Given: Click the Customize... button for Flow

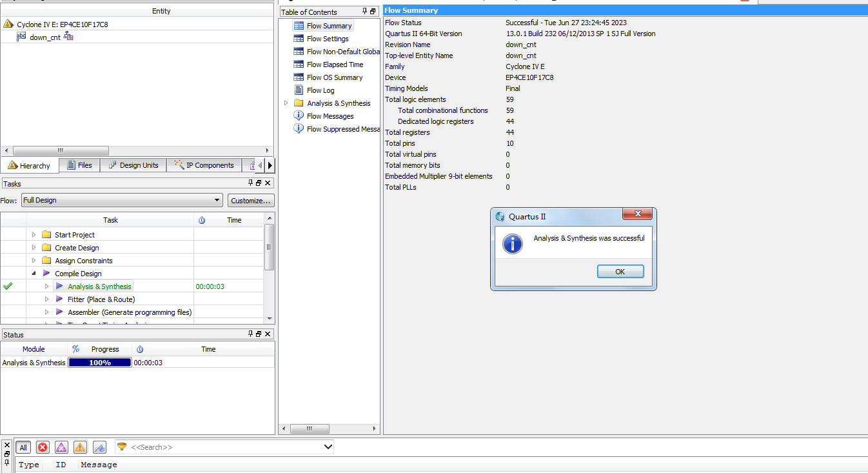Looking at the screenshot, I should coord(251,201).
